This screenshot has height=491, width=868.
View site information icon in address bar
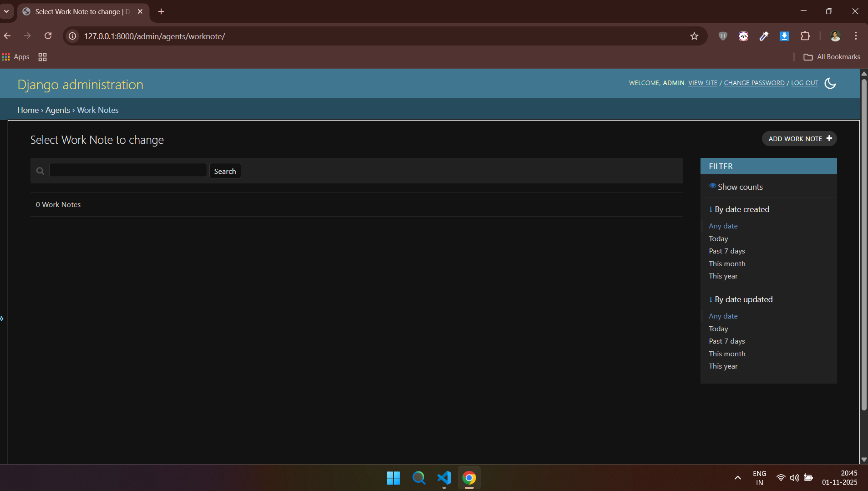72,36
